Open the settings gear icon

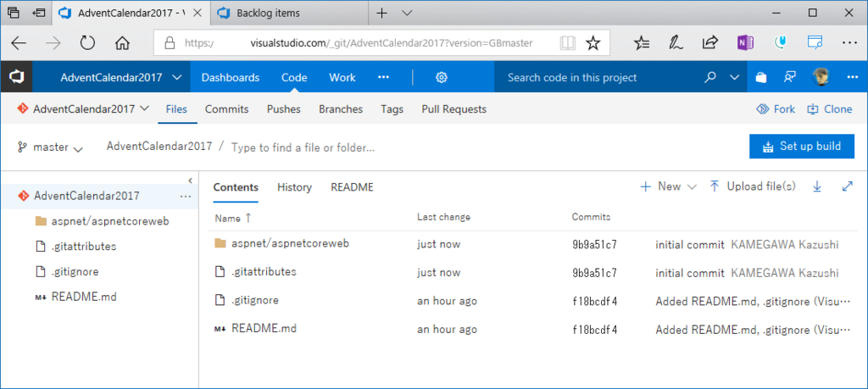(x=441, y=77)
